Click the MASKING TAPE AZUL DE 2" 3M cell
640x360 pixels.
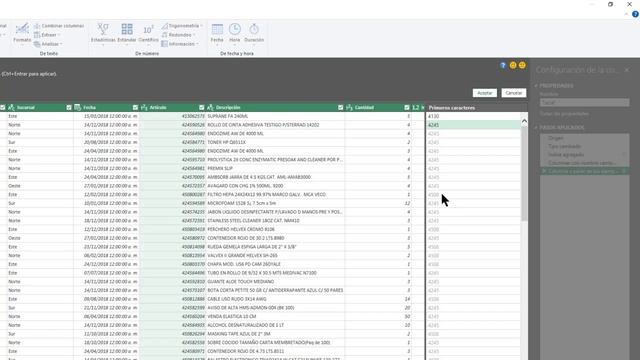[275, 334]
